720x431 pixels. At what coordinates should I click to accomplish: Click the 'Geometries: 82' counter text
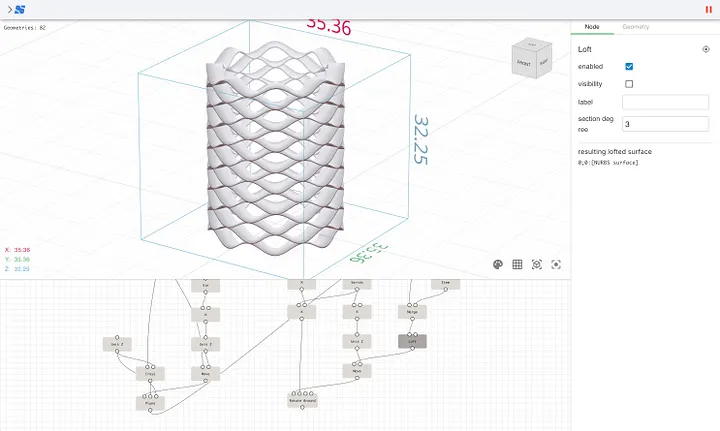pos(25,28)
